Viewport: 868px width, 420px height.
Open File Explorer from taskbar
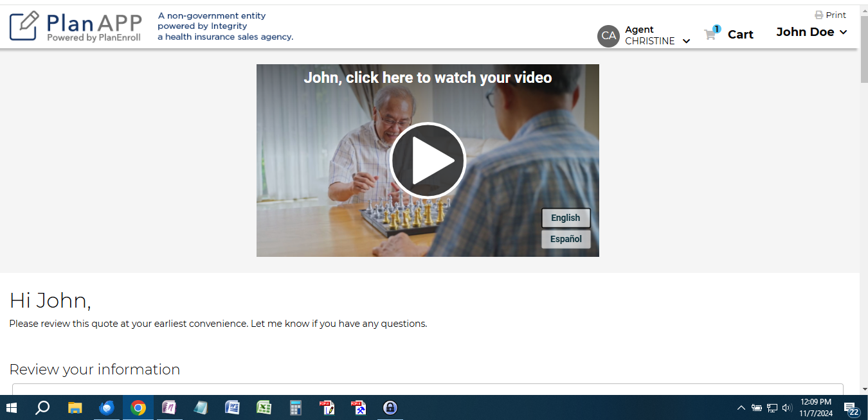pyautogui.click(x=75, y=408)
